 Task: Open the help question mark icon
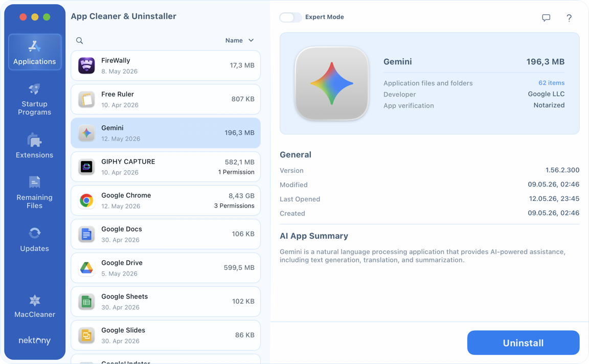coord(569,18)
